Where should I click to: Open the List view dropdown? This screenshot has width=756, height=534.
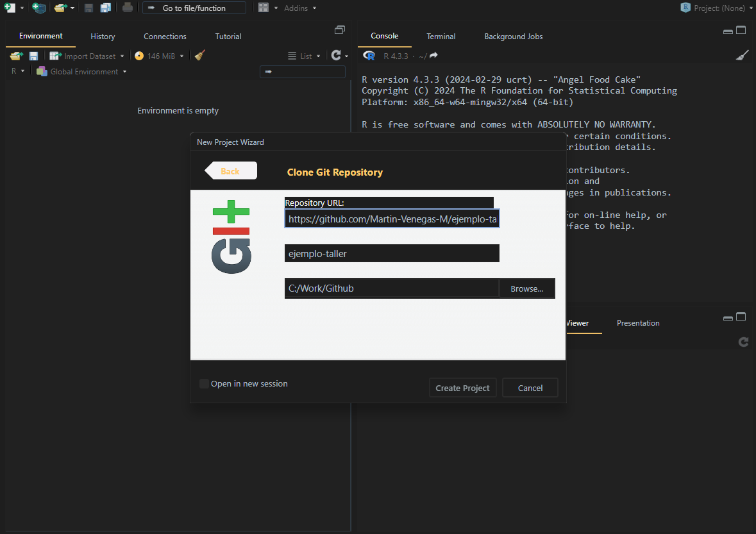304,56
